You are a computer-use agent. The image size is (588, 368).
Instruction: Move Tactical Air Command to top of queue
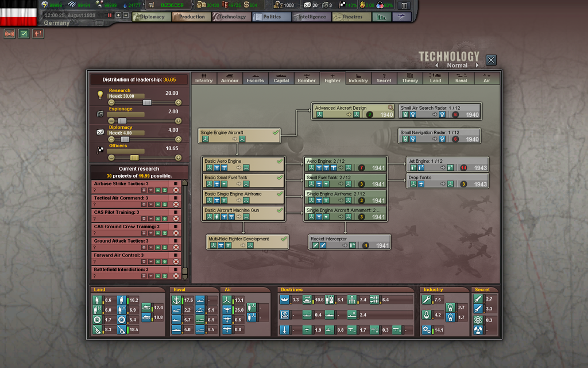165,205
